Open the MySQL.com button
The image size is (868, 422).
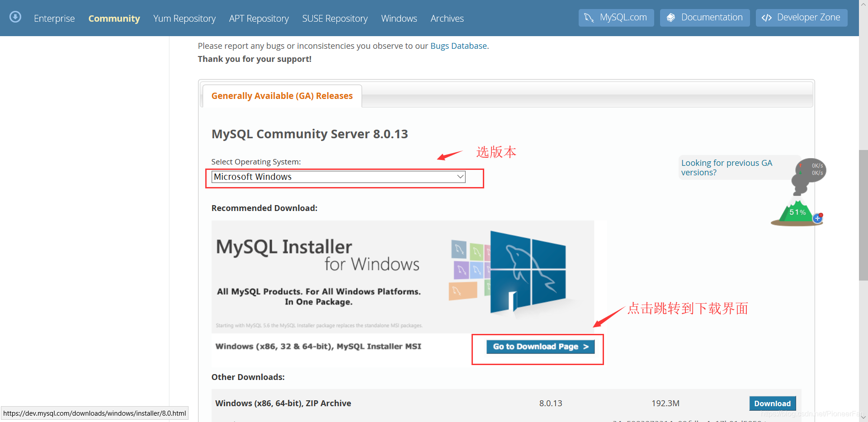616,18
